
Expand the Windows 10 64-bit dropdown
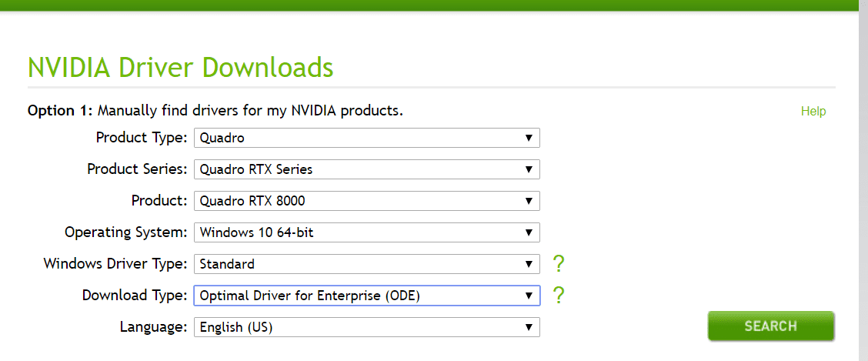point(366,232)
